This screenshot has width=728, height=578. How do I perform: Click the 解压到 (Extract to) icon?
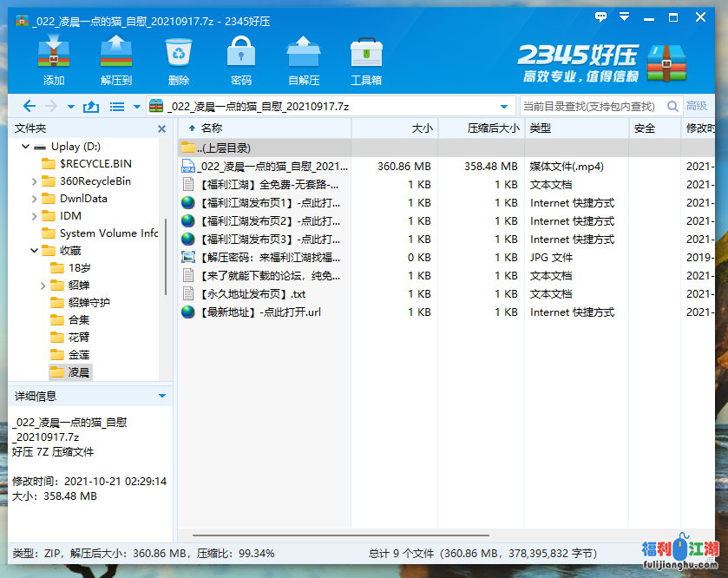[x=115, y=54]
